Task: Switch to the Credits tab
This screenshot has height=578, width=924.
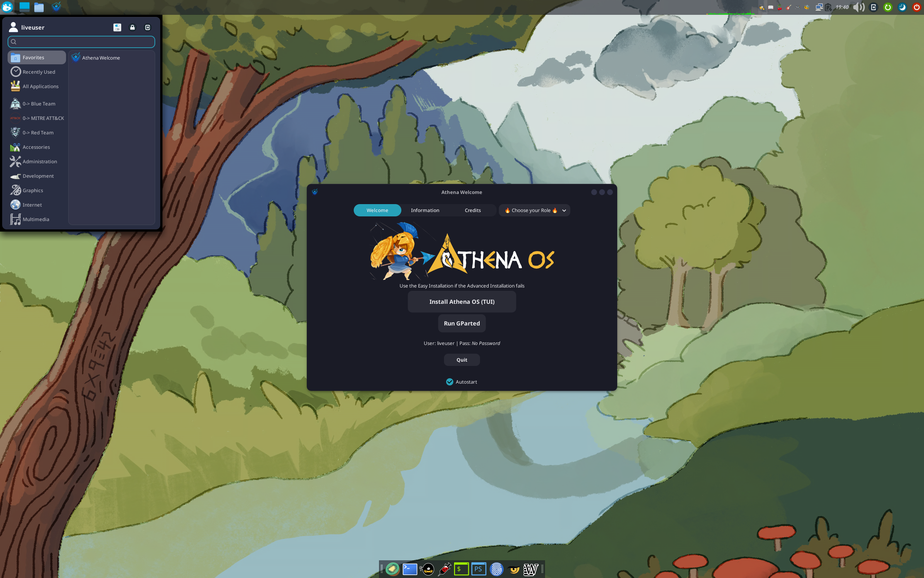Action: click(x=473, y=210)
